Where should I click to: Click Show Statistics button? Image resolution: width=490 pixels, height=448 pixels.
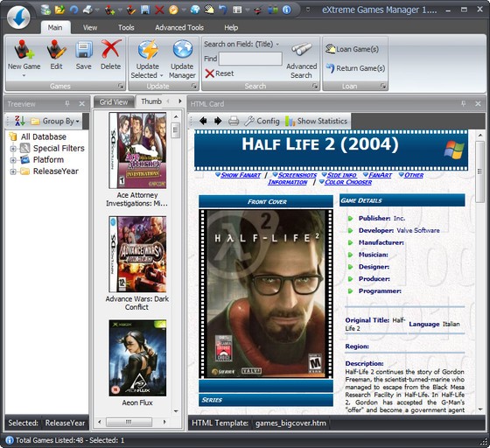point(316,121)
